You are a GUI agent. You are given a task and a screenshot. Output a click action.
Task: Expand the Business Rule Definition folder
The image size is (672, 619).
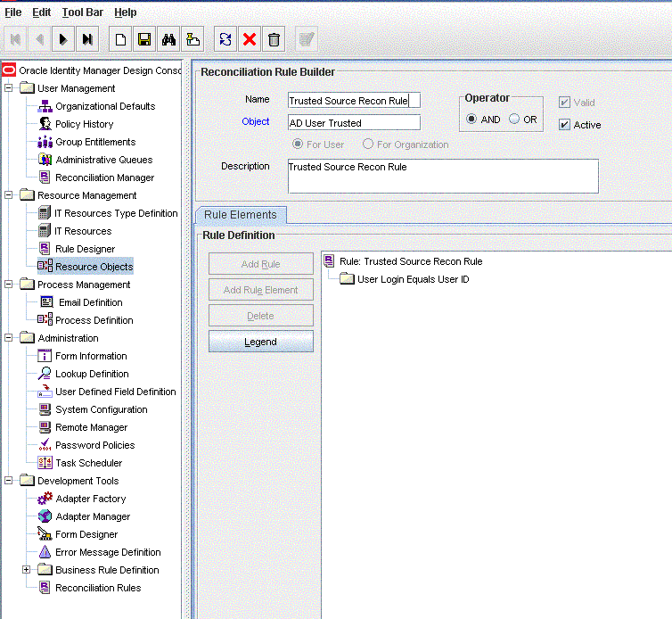coord(26,570)
